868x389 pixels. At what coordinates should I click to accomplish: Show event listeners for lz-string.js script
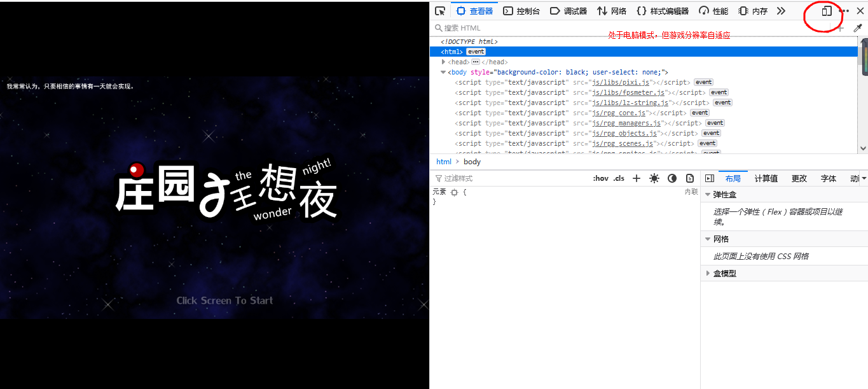pyautogui.click(x=722, y=103)
